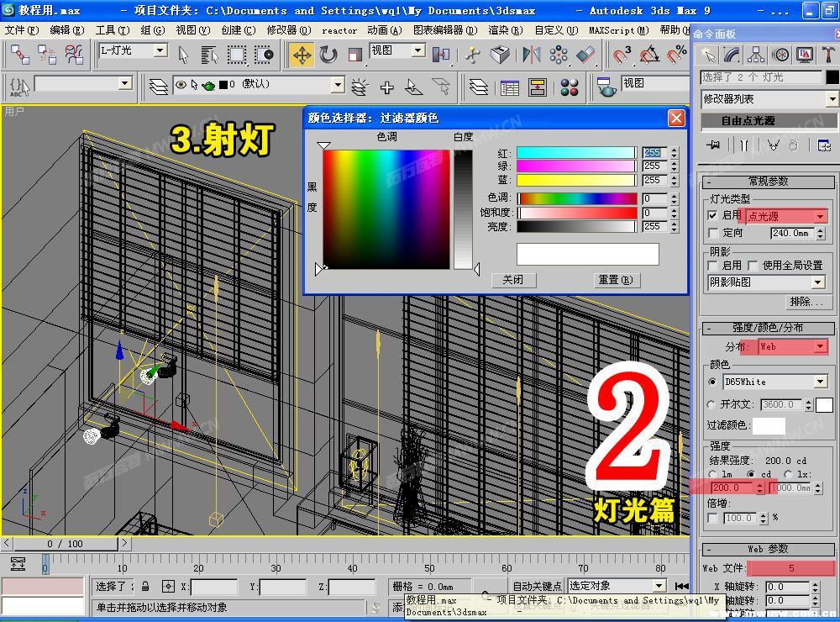Viewport: 840px width, 622px height.
Task: Open the D65White color preset dropdown
Action: pyautogui.click(x=820, y=382)
